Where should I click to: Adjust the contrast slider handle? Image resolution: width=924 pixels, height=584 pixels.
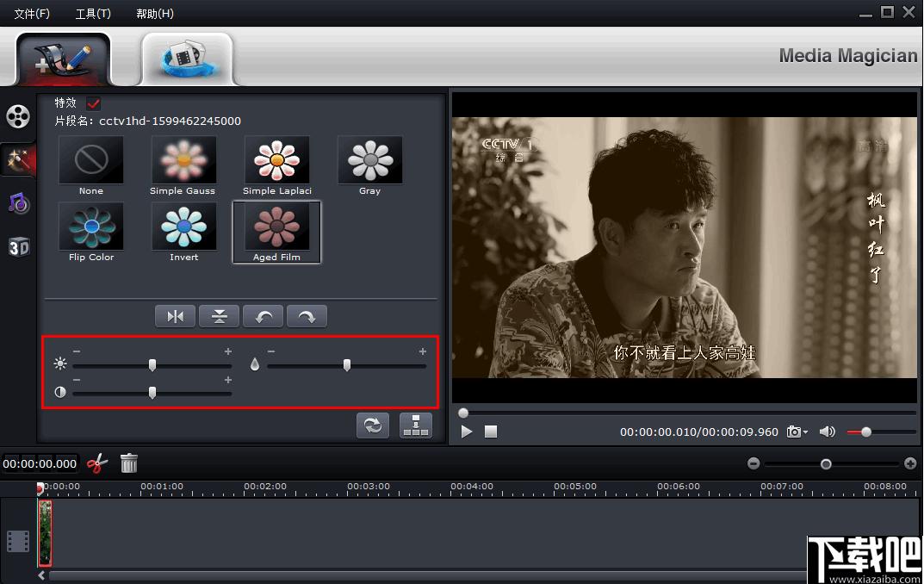[x=152, y=393]
